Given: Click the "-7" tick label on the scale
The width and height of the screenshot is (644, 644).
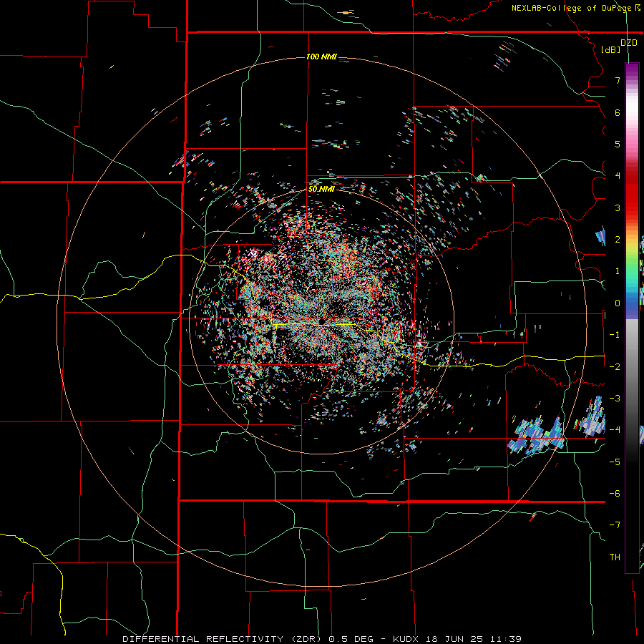Looking at the screenshot, I should coord(615,525).
